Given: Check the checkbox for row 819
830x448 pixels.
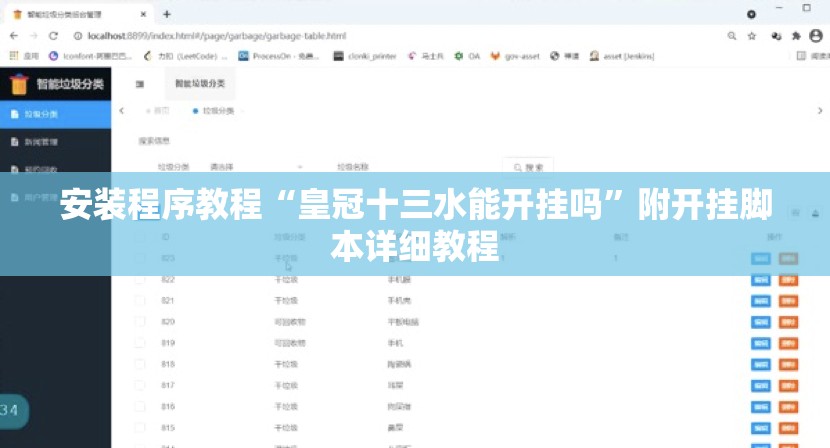Looking at the screenshot, I should click(x=140, y=343).
